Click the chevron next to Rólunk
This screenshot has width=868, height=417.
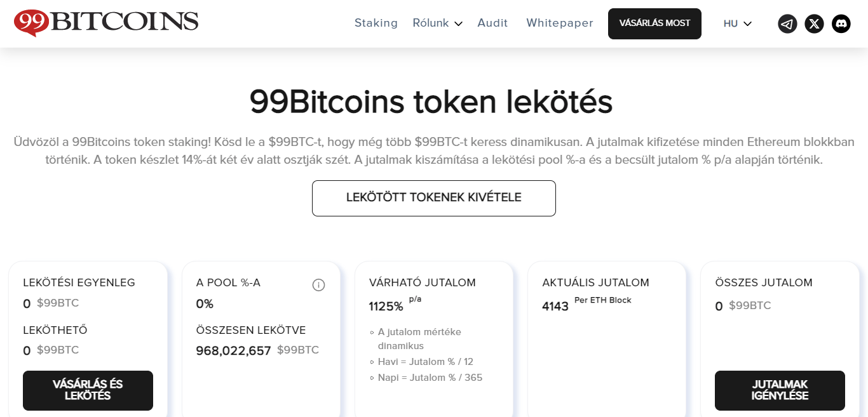pyautogui.click(x=458, y=24)
